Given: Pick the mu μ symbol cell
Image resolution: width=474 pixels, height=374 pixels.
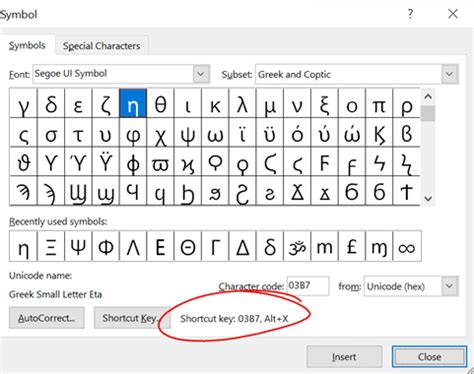Looking at the screenshot, I should (270, 103).
